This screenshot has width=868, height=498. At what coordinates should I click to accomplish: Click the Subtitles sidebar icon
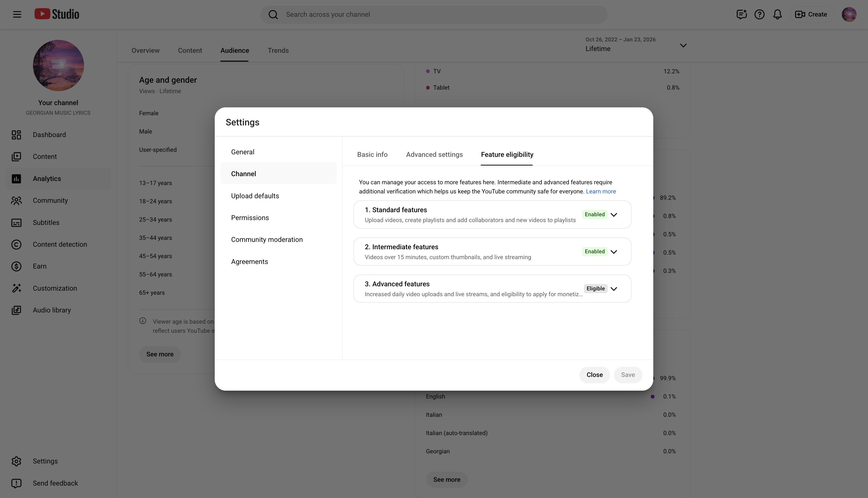pyautogui.click(x=16, y=223)
